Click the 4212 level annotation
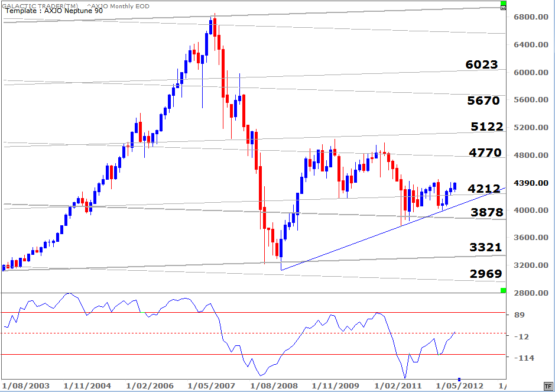The width and height of the screenshot is (555, 392). 484,189
